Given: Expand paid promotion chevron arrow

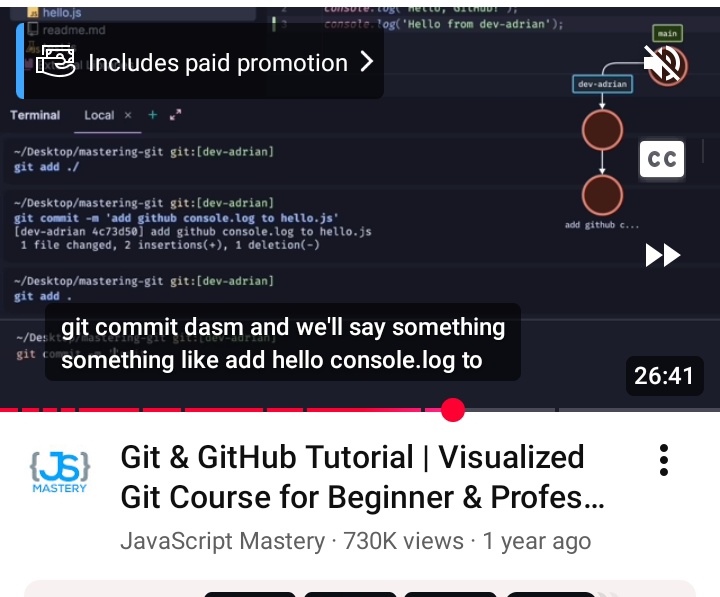Looking at the screenshot, I should [366, 62].
